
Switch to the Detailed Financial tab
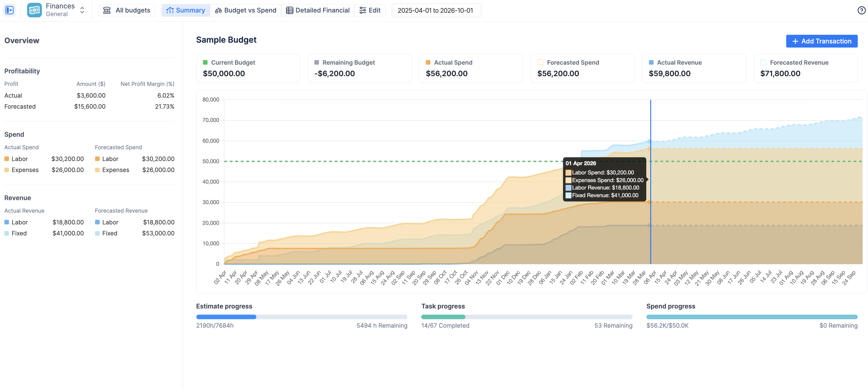pyautogui.click(x=318, y=10)
